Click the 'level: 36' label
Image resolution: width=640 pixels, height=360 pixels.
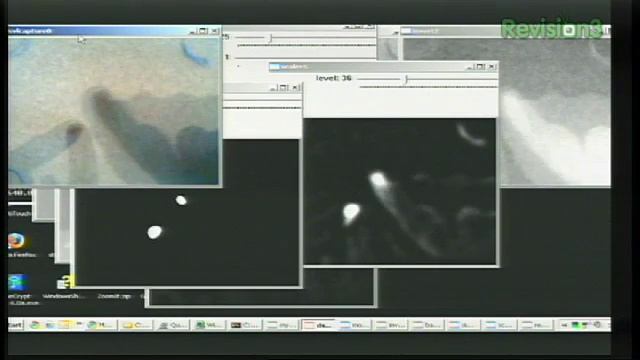(333, 78)
